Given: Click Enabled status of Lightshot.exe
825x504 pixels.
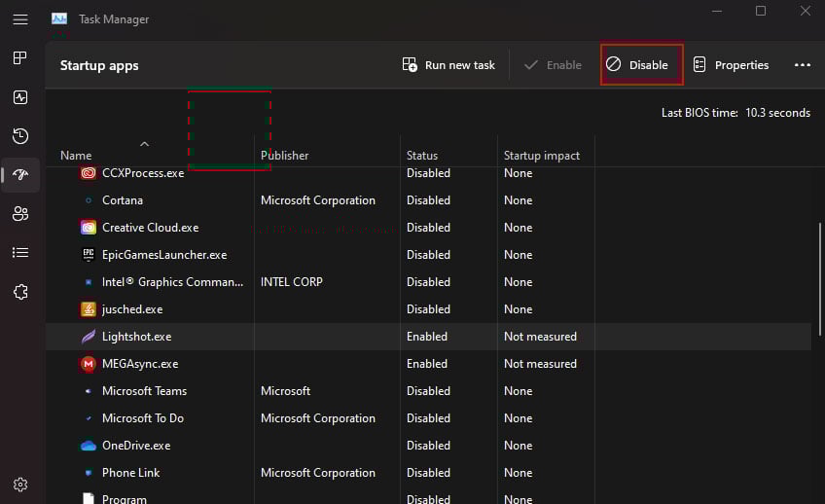Looking at the screenshot, I should click(x=427, y=337).
